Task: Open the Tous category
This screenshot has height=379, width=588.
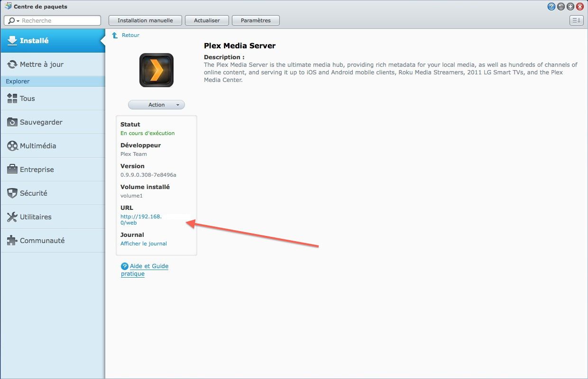Action: tap(53, 99)
